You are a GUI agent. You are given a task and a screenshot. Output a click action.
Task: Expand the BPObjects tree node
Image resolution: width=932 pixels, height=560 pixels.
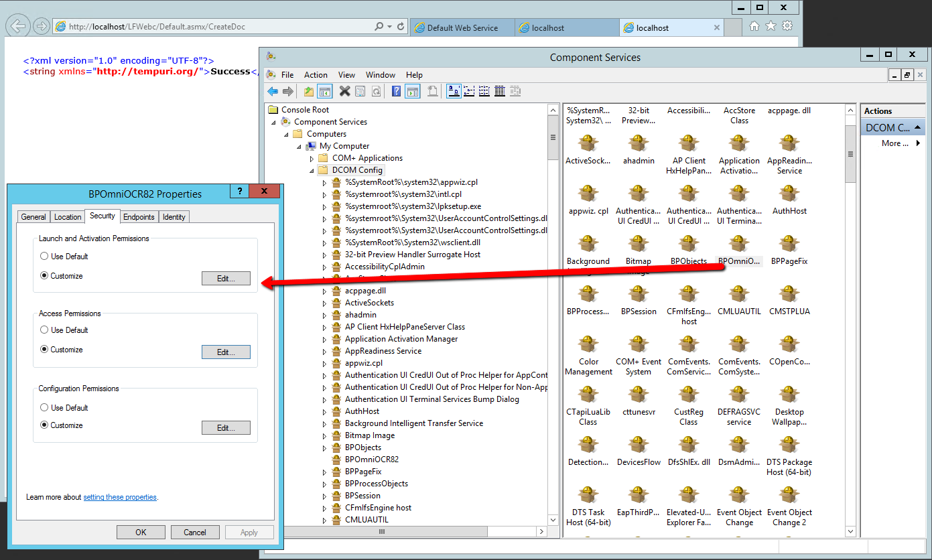[324, 447]
